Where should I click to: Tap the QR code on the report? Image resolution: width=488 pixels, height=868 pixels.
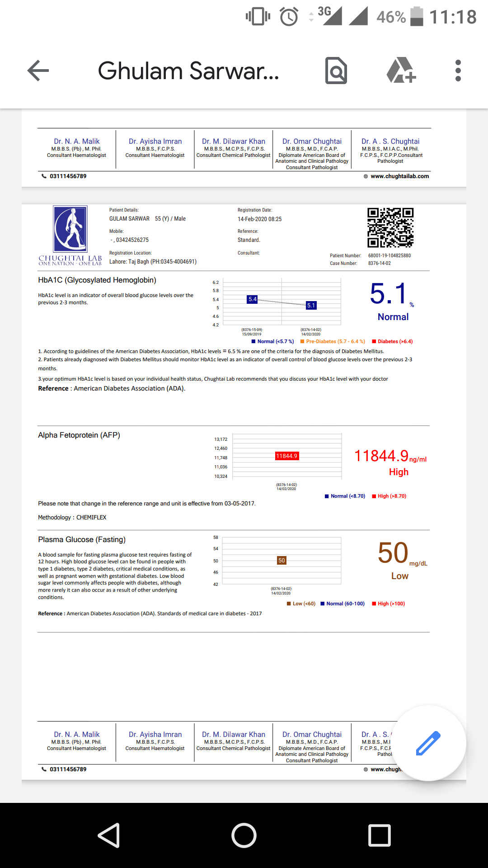tap(390, 227)
